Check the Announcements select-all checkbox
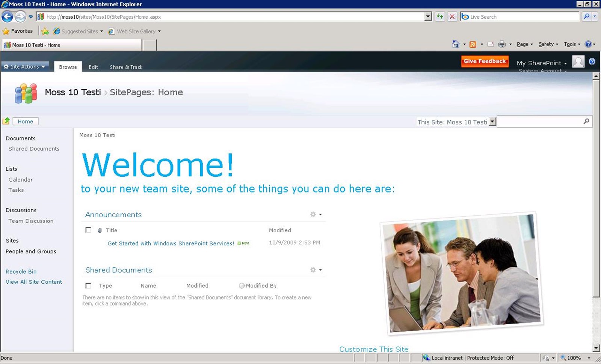The height and width of the screenshot is (364, 601). point(88,230)
